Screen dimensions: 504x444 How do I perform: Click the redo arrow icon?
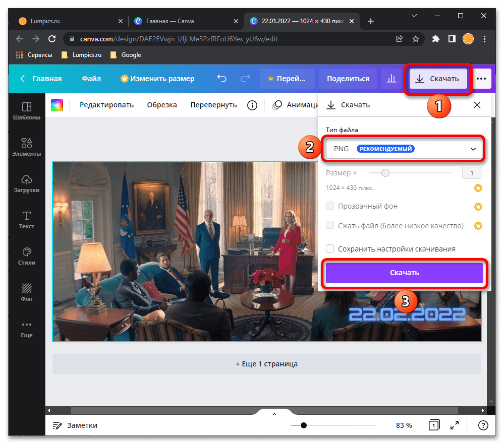click(245, 78)
